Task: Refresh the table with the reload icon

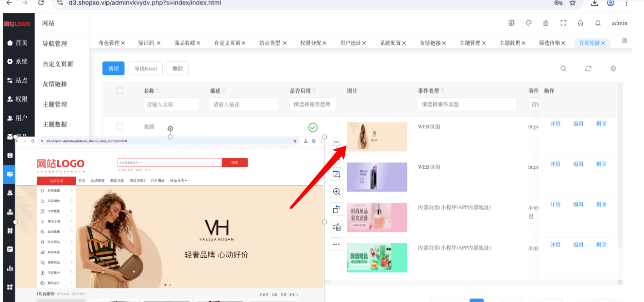Action: (x=588, y=69)
